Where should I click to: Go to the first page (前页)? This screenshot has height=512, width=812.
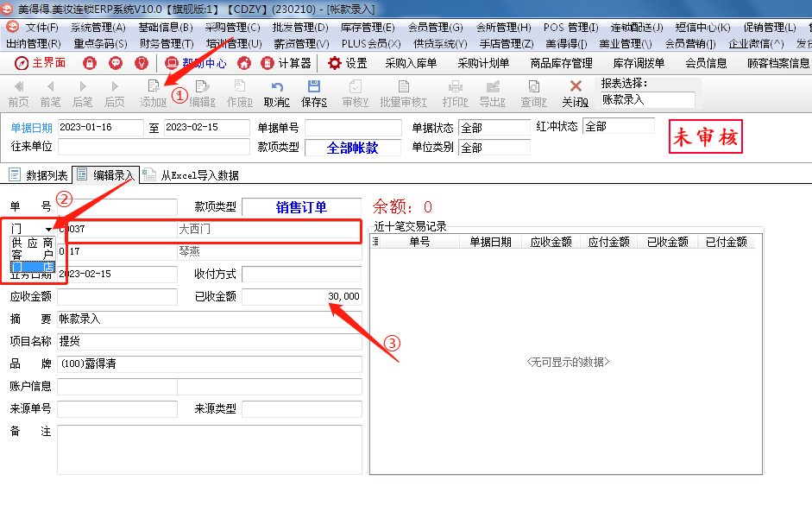19,94
